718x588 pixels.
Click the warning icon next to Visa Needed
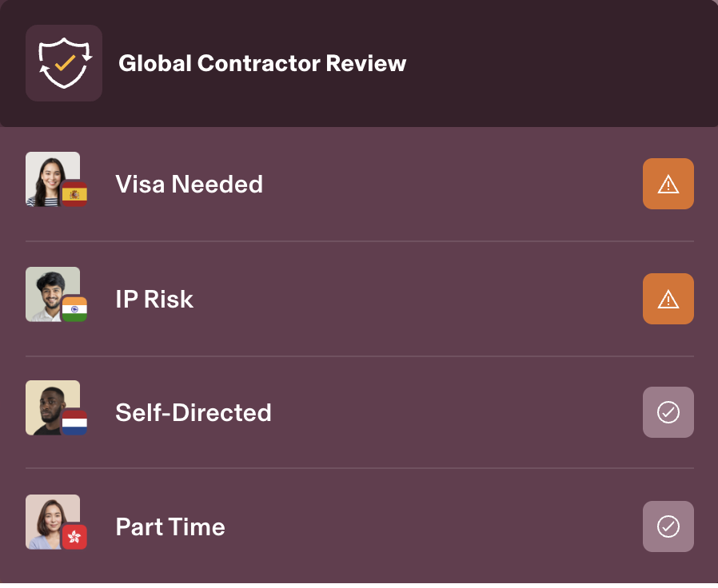tap(668, 184)
